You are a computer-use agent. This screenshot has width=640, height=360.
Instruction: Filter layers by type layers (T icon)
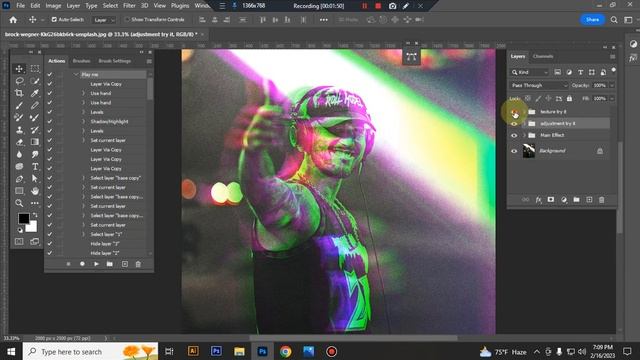click(x=580, y=72)
